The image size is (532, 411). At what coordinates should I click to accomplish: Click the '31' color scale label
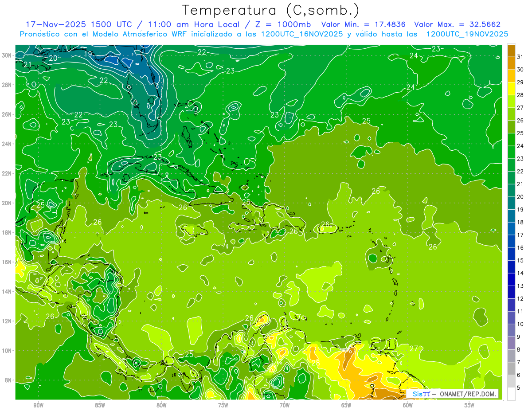(520, 57)
